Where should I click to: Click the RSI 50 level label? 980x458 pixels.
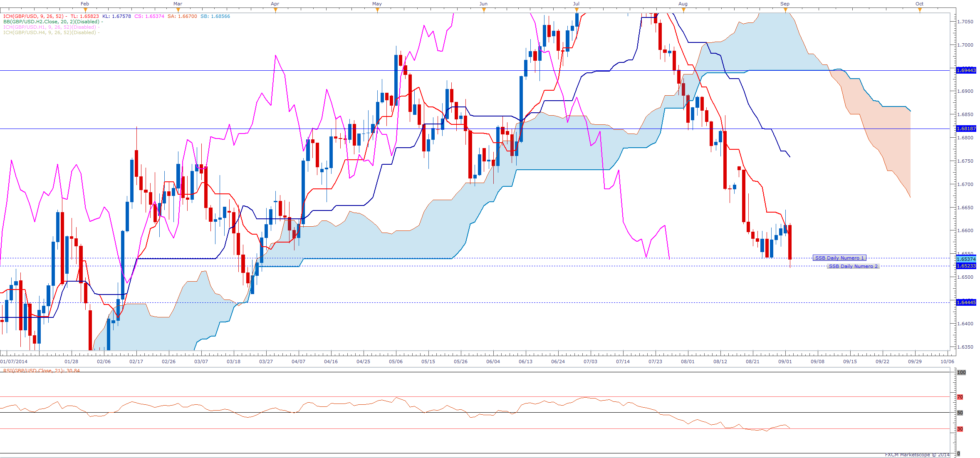960,413
